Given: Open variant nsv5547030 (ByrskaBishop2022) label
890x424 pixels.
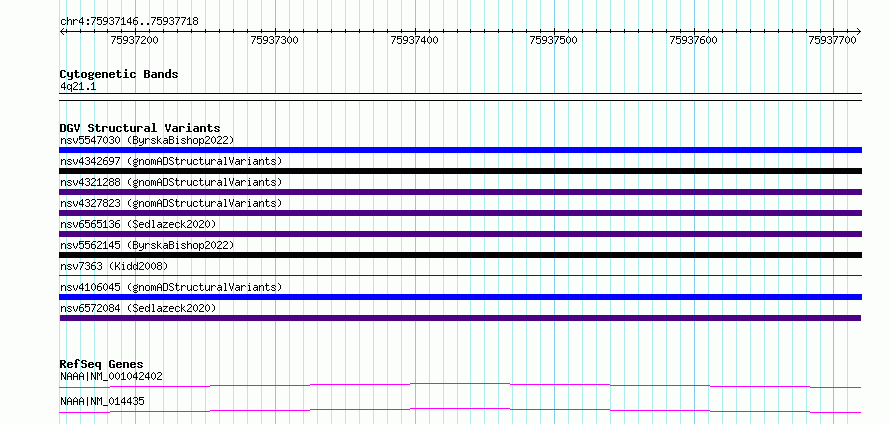Looking at the screenshot, I should [x=147, y=140].
